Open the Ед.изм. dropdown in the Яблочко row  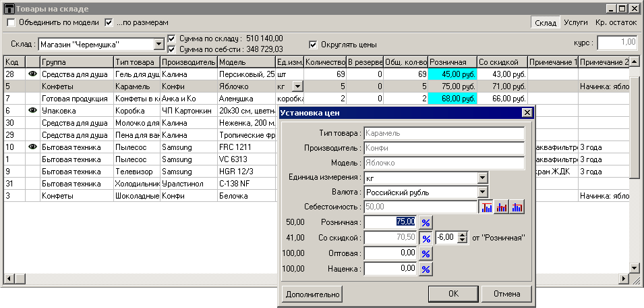[298, 86]
